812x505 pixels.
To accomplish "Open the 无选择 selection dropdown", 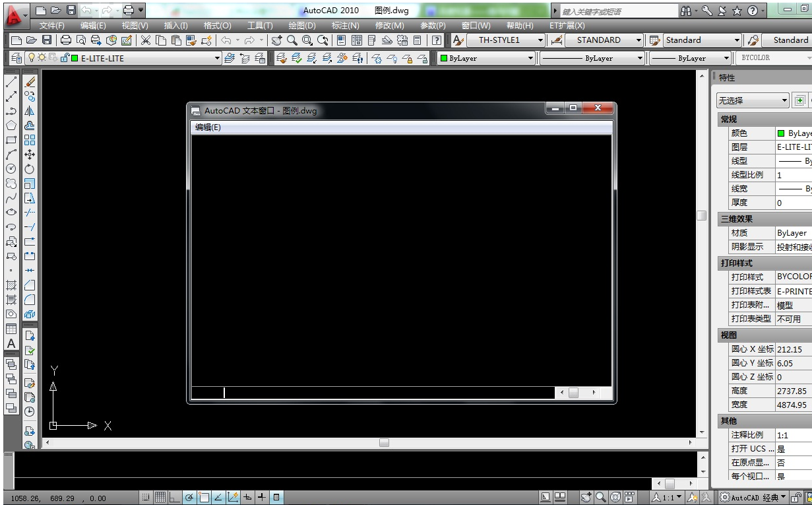I will click(784, 100).
